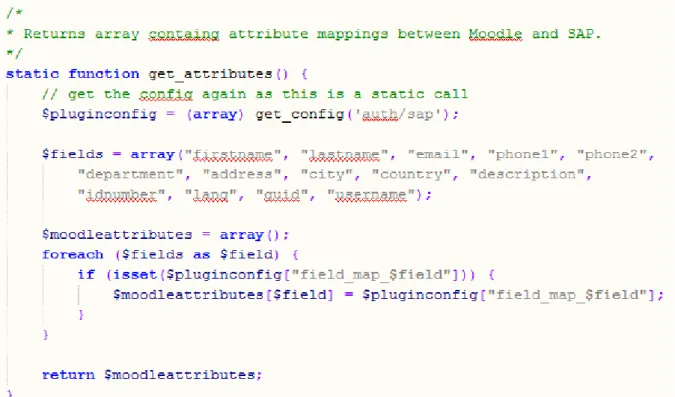Viewport: 675px width, 397px height.
Task: Click the "department" string
Action: [x=130, y=174]
